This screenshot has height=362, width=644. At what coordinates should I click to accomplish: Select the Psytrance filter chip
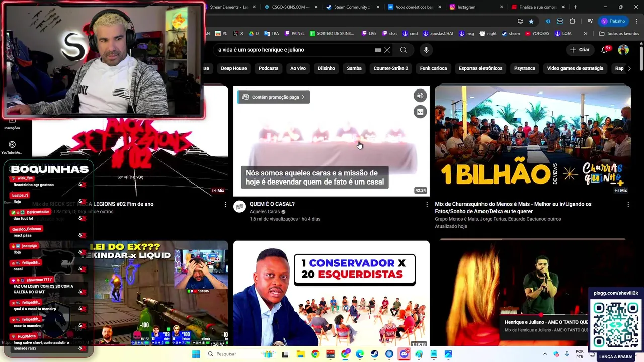click(525, 68)
